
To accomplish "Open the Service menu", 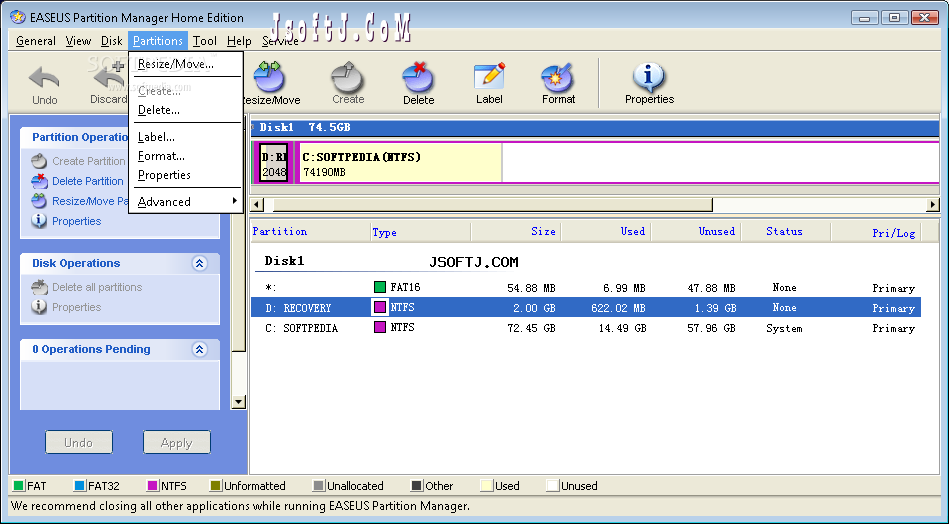I will point(280,41).
